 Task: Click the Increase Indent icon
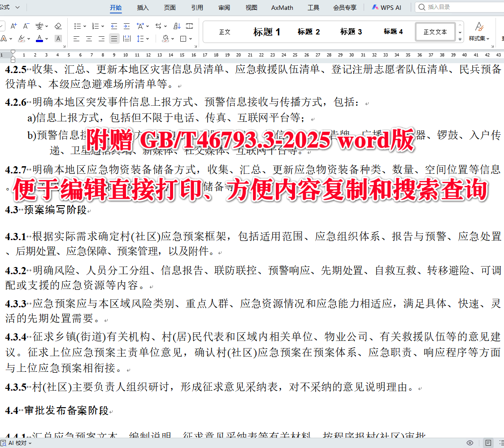click(x=126, y=26)
